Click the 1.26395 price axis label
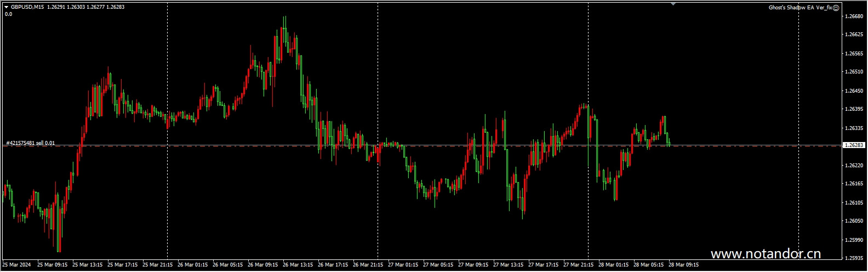The height and width of the screenshot is (272, 868). coord(854,109)
